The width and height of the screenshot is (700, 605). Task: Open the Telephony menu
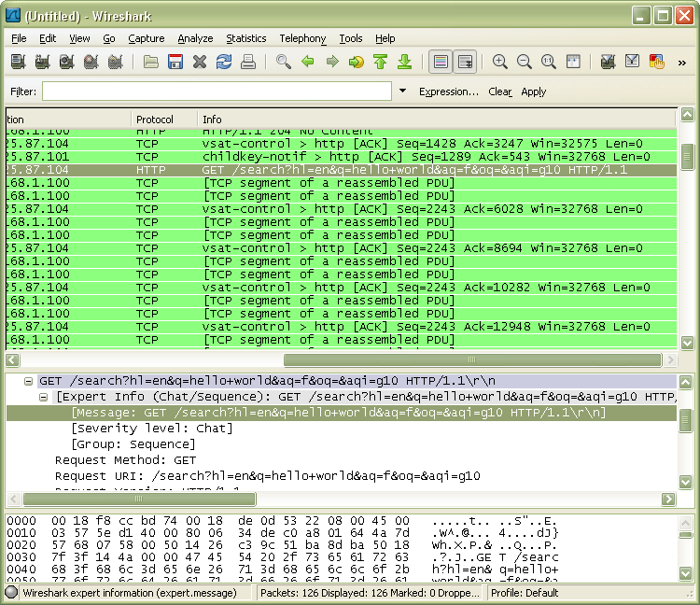pyautogui.click(x=302, y=38)
